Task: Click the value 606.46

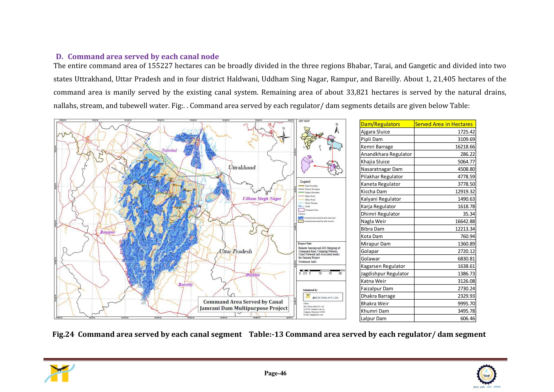Action: click(468, 319)
